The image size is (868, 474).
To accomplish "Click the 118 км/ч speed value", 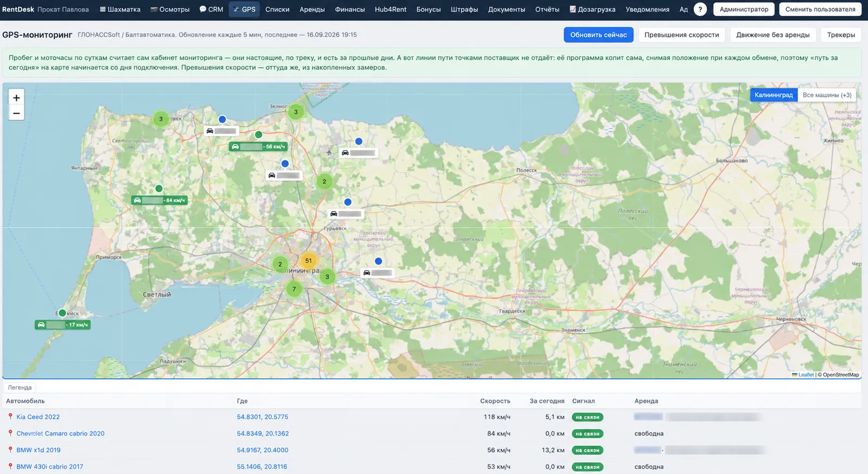I will point(497,417).
